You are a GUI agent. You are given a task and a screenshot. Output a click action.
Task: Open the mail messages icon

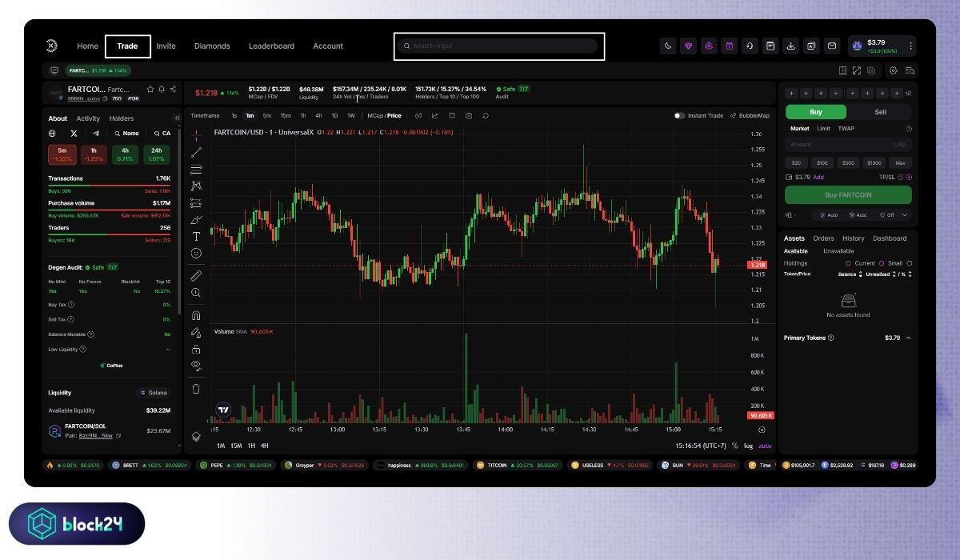[x=832, y=46]
